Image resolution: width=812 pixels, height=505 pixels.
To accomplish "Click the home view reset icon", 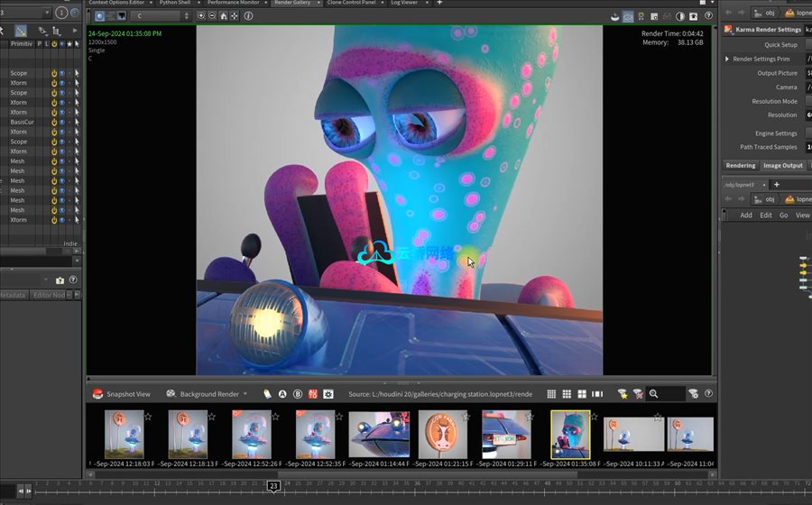I will coord(224,16).
